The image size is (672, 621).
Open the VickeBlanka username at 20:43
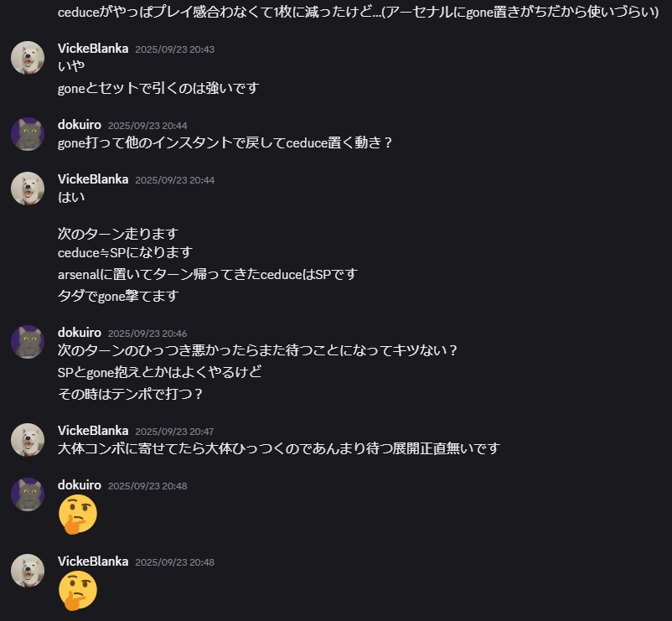tap(93, 49)
